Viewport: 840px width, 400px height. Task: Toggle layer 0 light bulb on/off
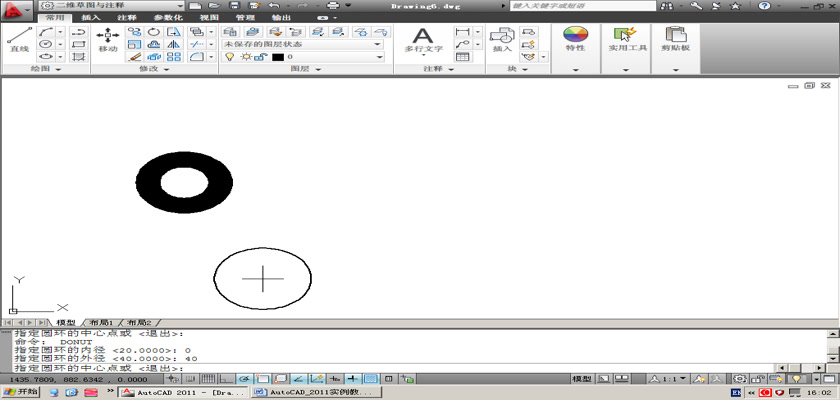(x=230, y=57)
